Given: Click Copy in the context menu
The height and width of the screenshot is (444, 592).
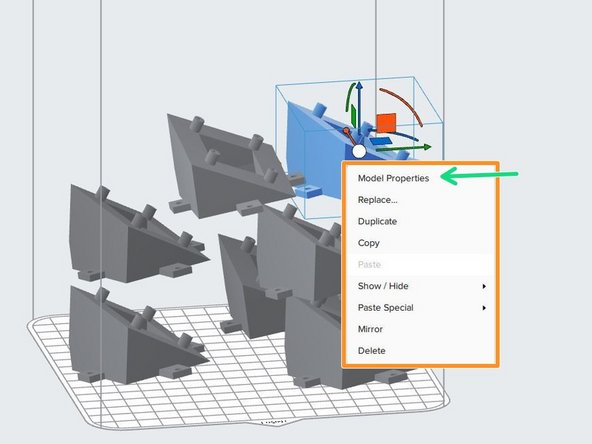Looking at the screenshot, I should tap(368, 243).
